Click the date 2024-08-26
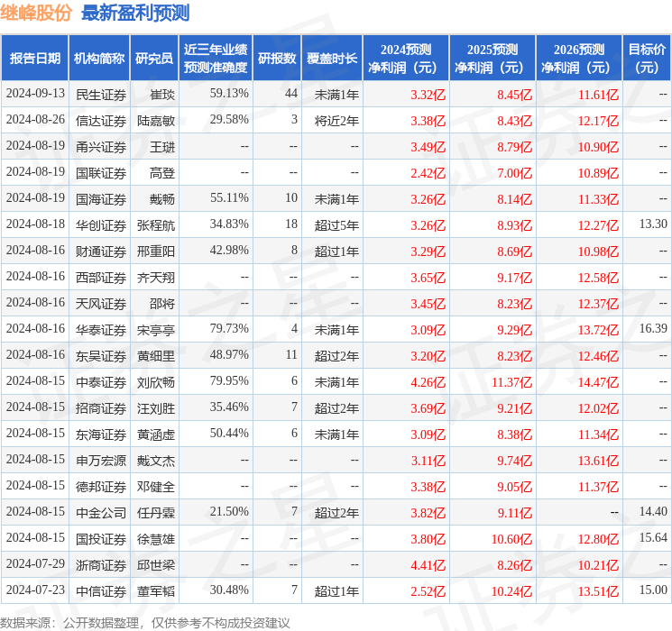Viewport: 672px width, 631px height. [x=35, y=119]
